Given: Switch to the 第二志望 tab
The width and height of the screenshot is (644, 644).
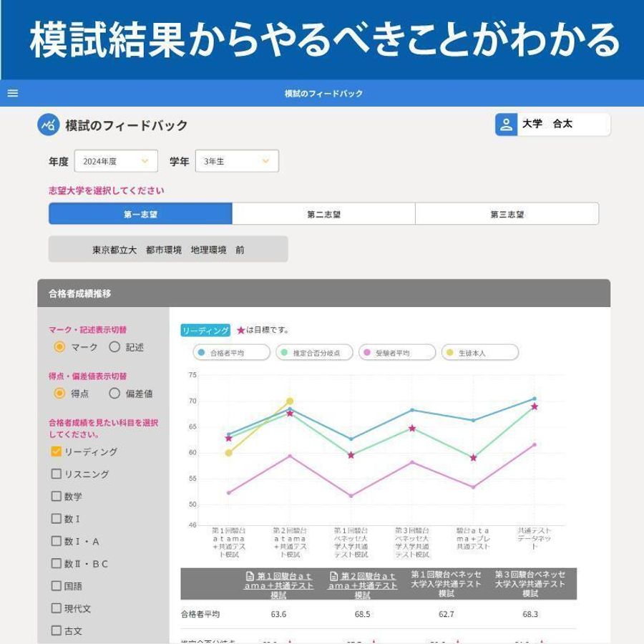Looking at the screenshot, I should [x=323, y=213].
